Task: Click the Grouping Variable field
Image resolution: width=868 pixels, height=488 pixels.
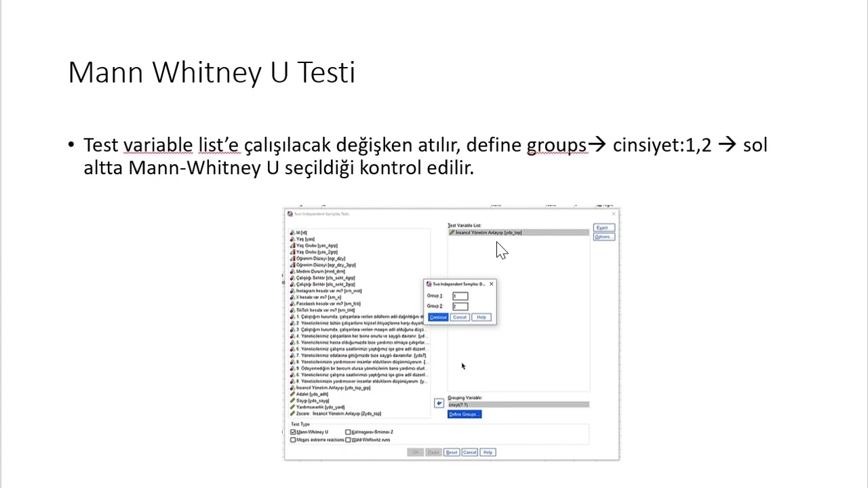Action: pos(518,405)
